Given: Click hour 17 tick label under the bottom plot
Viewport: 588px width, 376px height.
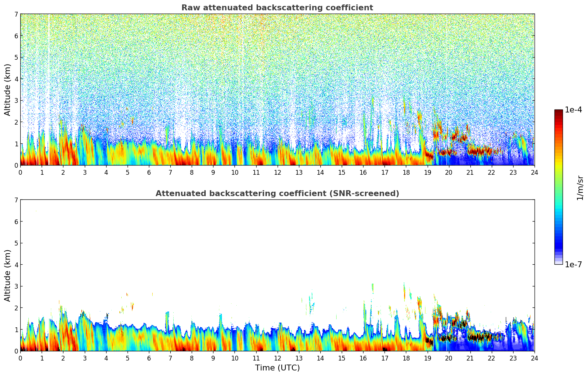Looking at the screenshot, I should 385,358.
